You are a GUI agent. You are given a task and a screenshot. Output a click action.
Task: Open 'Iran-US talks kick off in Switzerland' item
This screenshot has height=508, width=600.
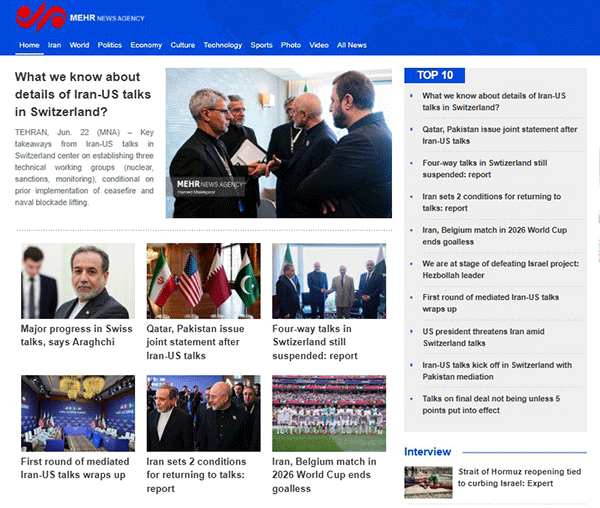[497, 371]
